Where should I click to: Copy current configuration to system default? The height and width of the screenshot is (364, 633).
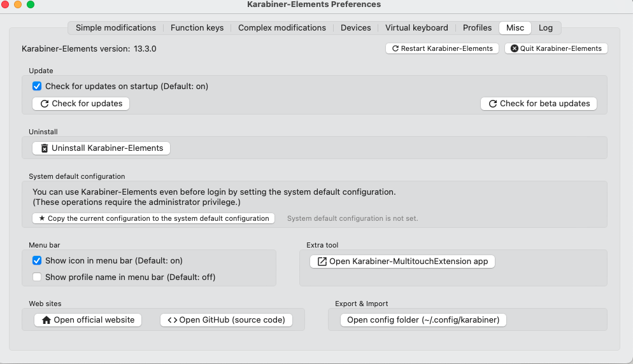click(153, 218)
